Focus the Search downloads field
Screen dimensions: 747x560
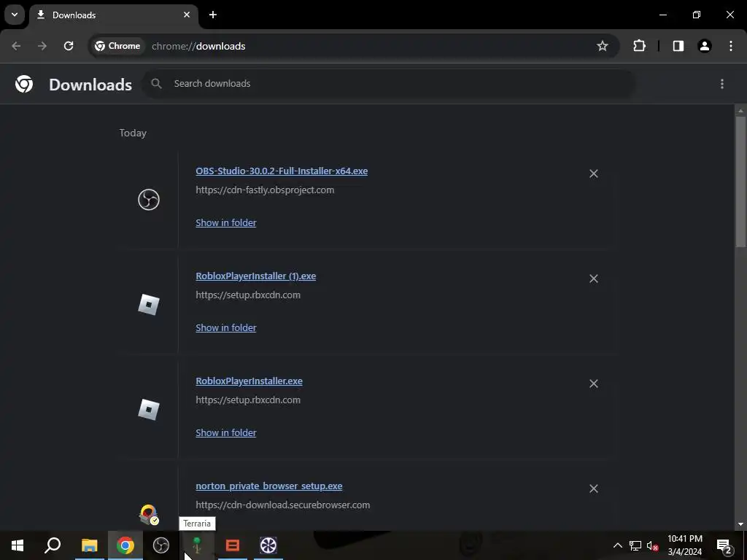tap(389, 84)
